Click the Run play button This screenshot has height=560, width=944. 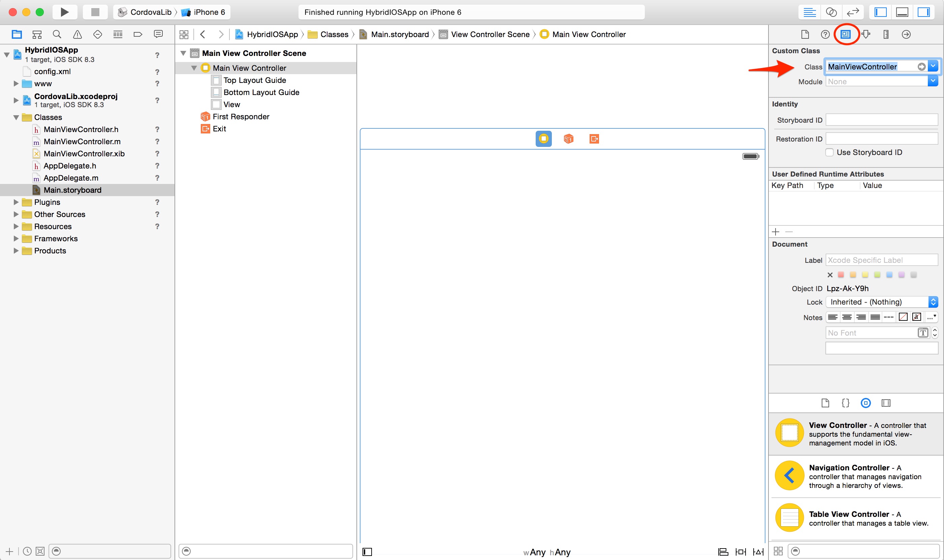pyautogui.click(x=65, y=12)
